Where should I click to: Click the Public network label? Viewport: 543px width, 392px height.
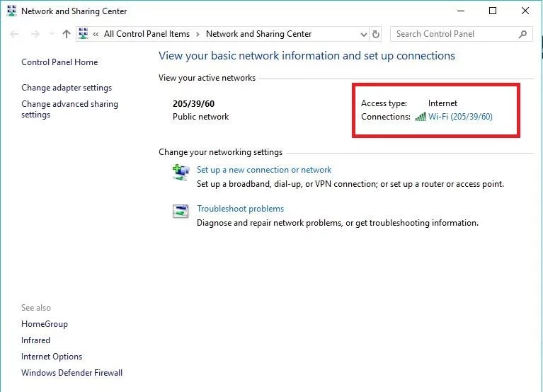pos(200,117)
